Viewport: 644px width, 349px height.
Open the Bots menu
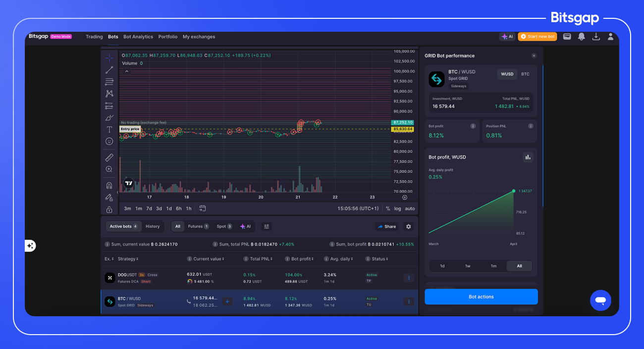point(113,37)
